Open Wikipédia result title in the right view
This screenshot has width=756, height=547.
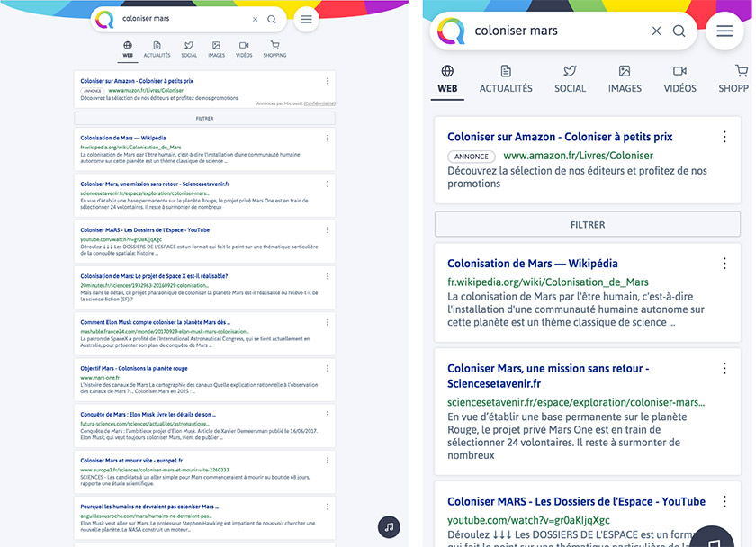point(532,264)
